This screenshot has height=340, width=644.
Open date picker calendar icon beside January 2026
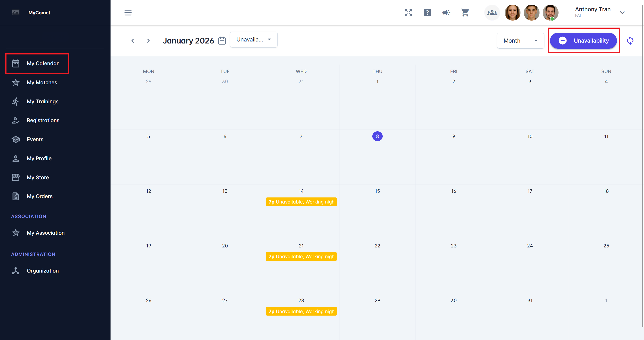[x=222, y=41]
